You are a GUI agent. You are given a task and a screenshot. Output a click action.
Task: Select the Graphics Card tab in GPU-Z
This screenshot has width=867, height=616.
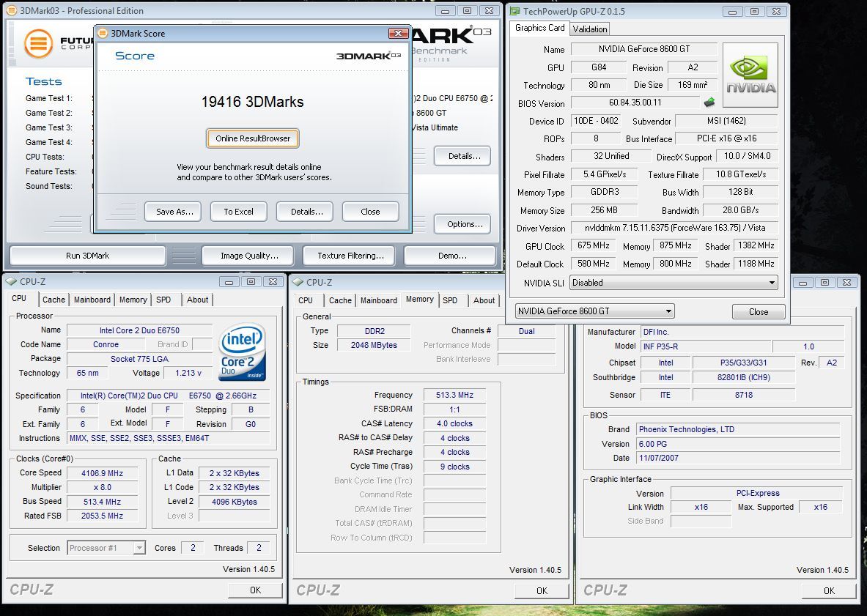(x=539, y=28)
